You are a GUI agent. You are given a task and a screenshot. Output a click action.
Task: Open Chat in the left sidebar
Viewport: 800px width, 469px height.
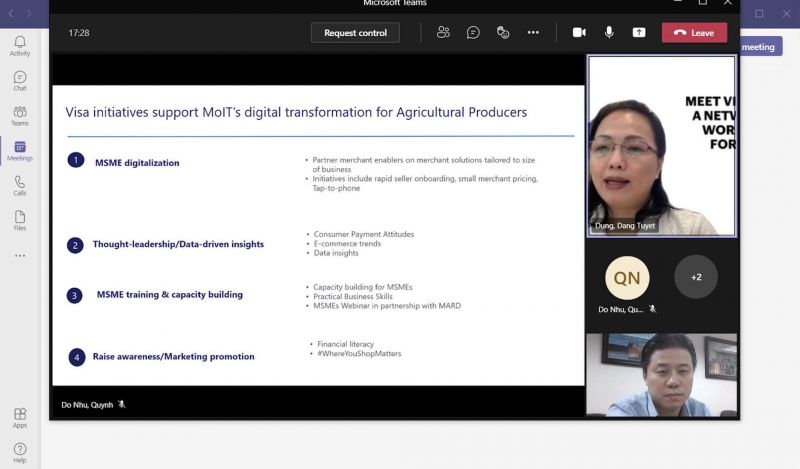coord(20,81)
